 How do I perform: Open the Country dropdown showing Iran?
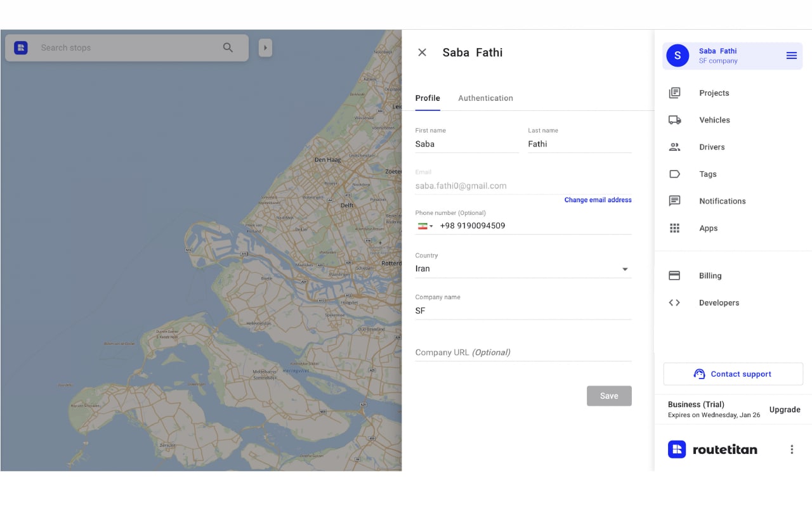523,269
